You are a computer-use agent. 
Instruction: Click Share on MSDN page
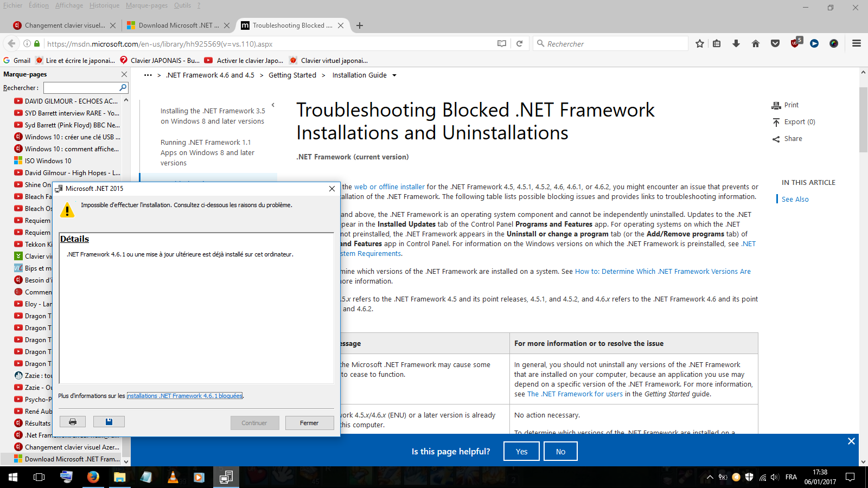tap(787, 139)
